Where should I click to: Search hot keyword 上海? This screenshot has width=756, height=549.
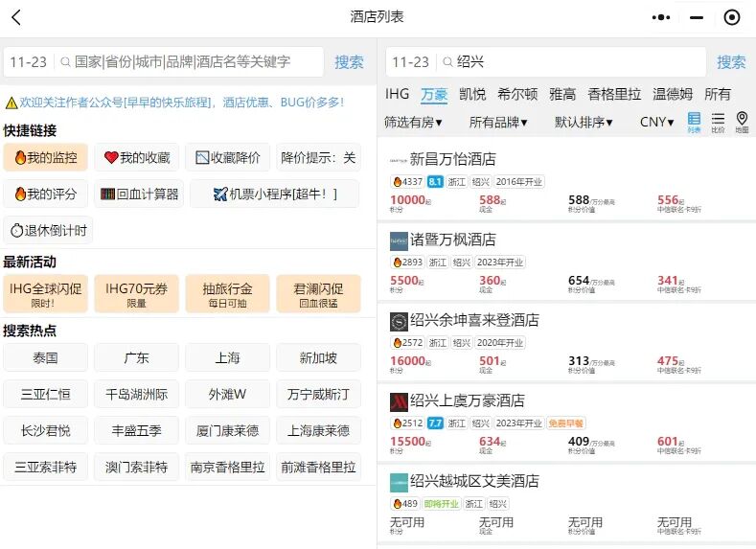228,357
